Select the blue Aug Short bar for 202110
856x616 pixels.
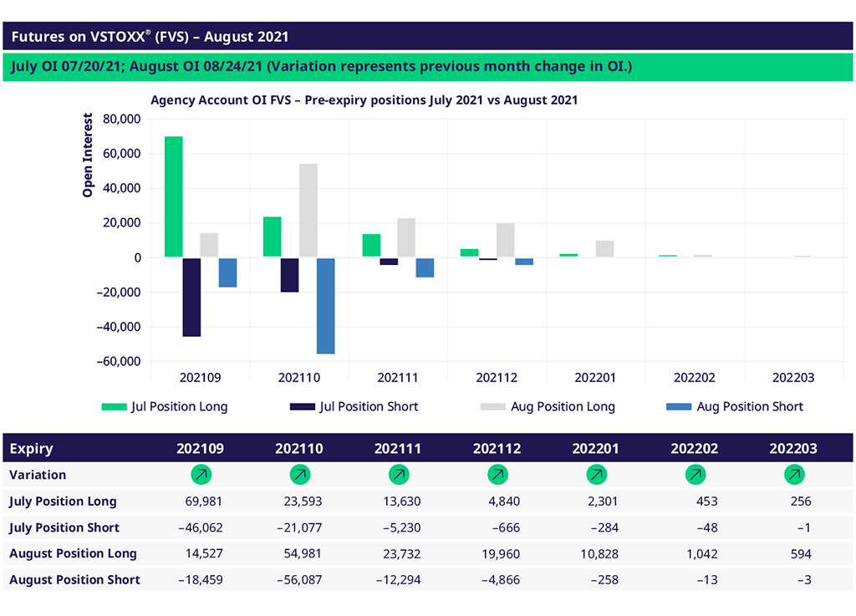325,306
